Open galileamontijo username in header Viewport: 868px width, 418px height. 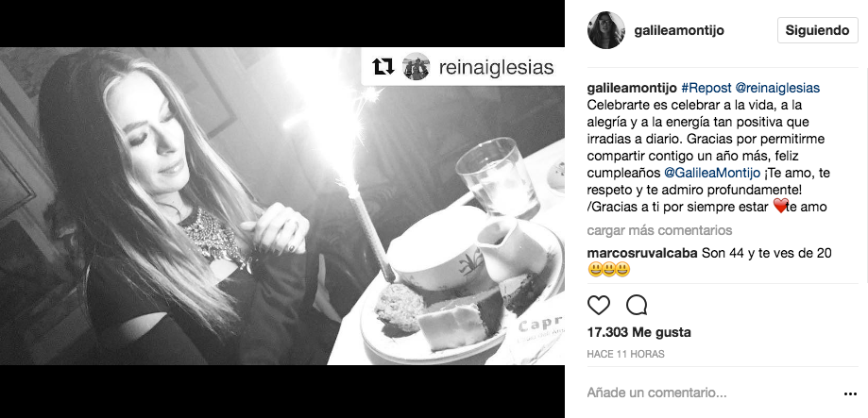[x=679, y=30]
